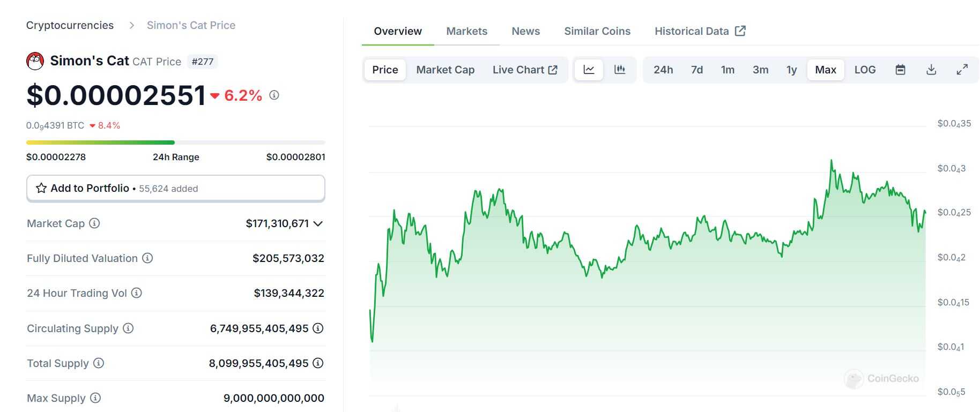Screen dimensions: 980x412
Task: Click the #277 rank badge
Action: [202, 62]
